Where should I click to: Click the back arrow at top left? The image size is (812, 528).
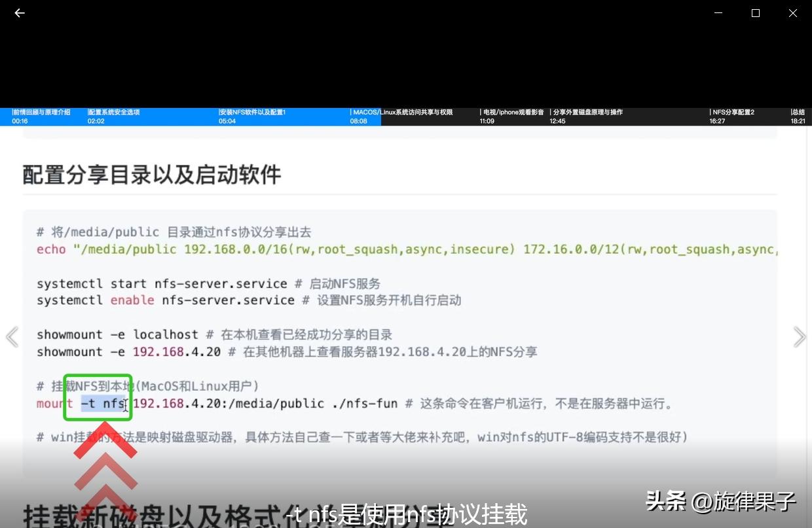(19, 13)
